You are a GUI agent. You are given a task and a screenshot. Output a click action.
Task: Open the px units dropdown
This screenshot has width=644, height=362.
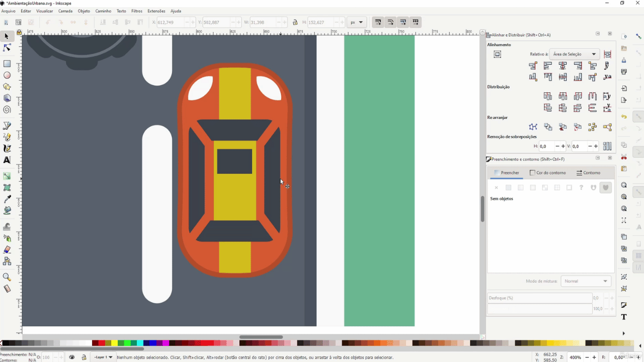[357, 22]
